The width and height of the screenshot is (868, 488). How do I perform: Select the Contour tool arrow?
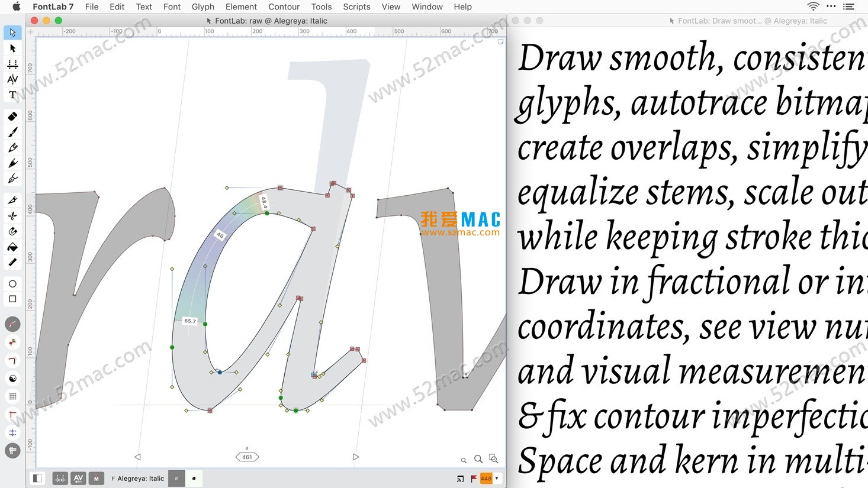pyautogui.click(x=12, y=33)
